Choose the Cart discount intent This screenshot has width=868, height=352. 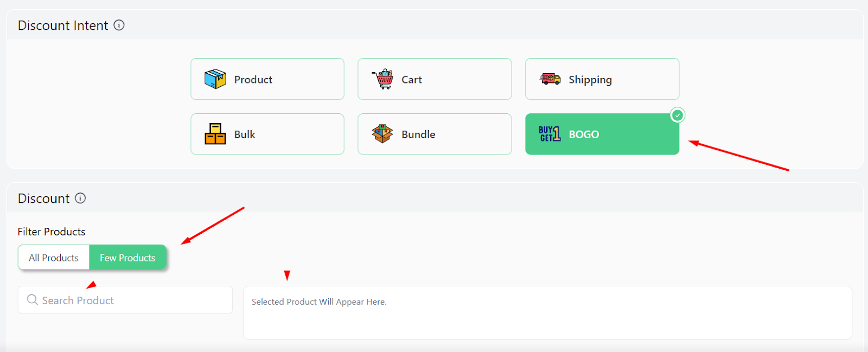point(435,79)
